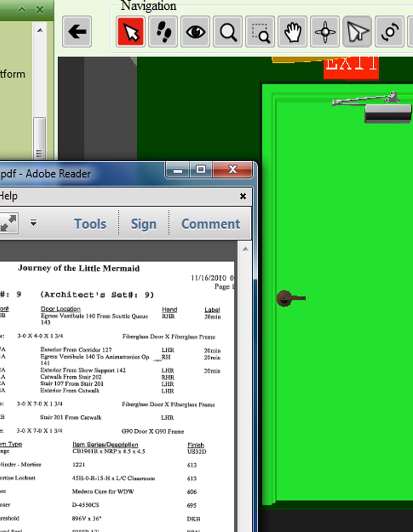Screen dimensions: 413x532
Task: Select the Orbit crosshair tool
Action: tap(325, 32)
